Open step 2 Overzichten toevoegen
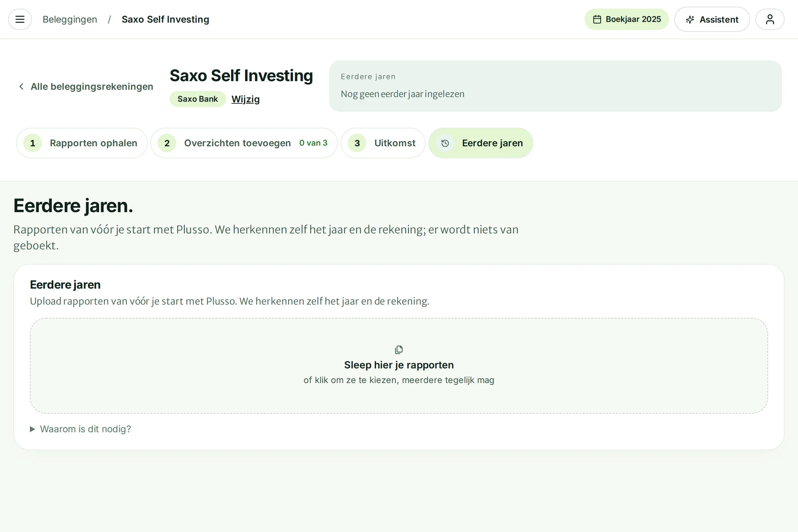Image resolution: width=798 pixels, height=532 pixels. [244, 143]
